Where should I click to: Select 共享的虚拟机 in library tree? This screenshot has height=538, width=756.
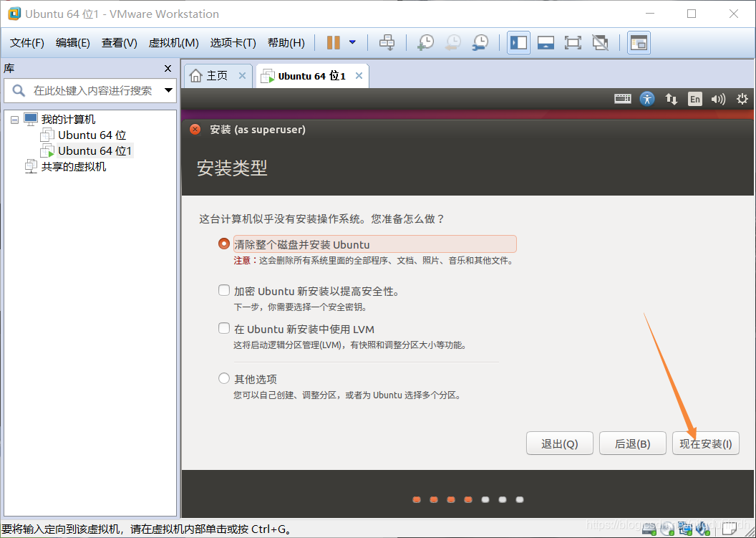66,167
